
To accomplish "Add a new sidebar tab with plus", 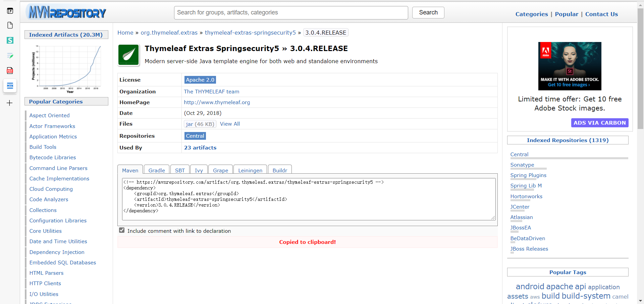I will (x=10, y=103).
